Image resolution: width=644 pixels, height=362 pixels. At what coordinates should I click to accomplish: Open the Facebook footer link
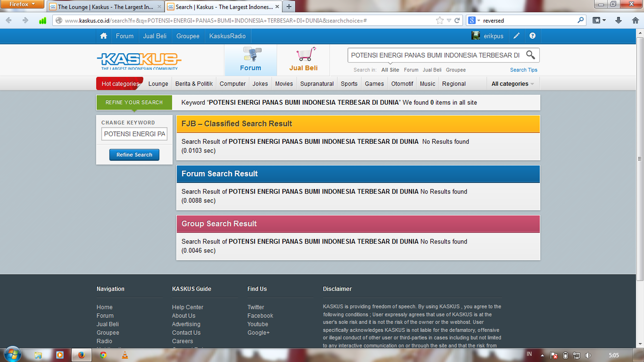coord(260,316)
